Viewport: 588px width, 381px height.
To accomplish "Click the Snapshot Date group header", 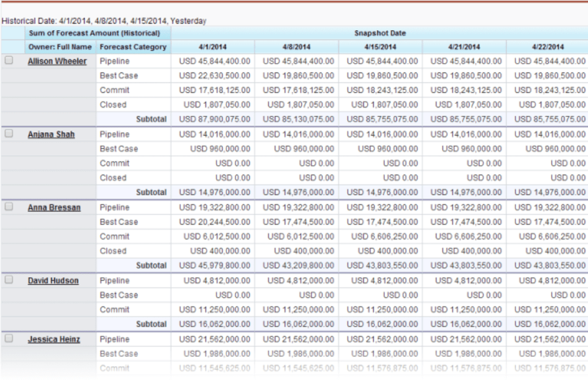I will [x=380, y=33].
